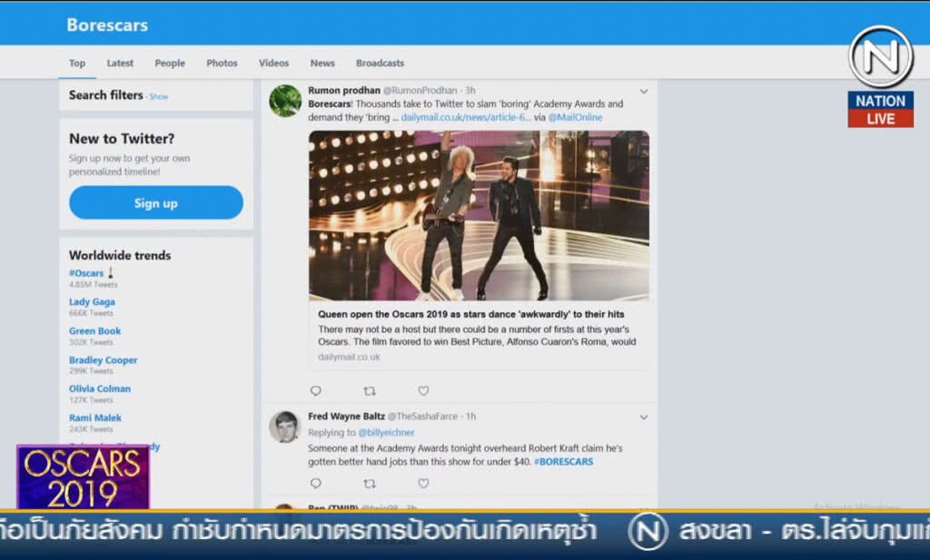Open the Lady Gaga trend
This screenshot has width=930, height=560.
pos(92,301)
